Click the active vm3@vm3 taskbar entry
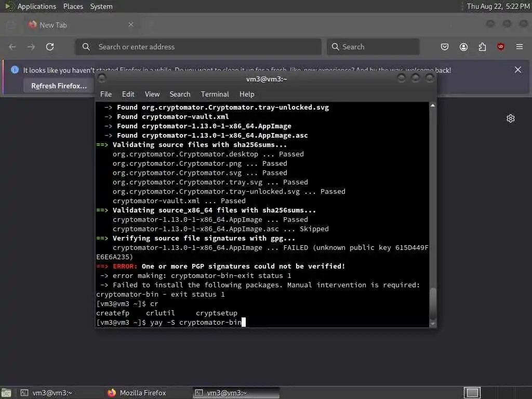Viewport: 532px width, 399px height. click(236, 393)
